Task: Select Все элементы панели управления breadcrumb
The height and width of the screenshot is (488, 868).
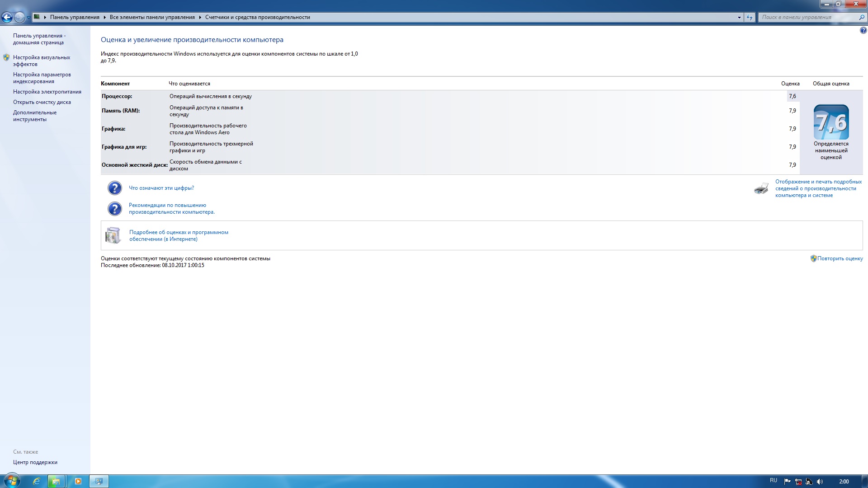Action: pos(152,17)
